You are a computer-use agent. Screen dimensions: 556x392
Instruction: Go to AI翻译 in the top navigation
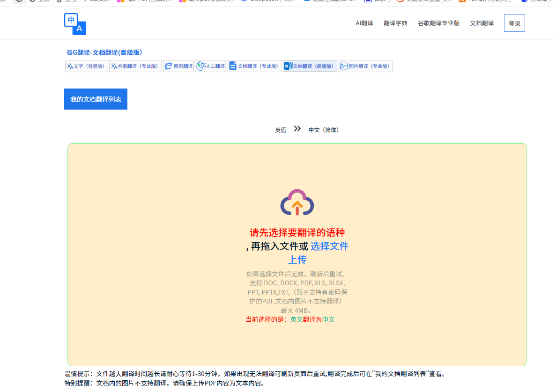tap(364, 23)
